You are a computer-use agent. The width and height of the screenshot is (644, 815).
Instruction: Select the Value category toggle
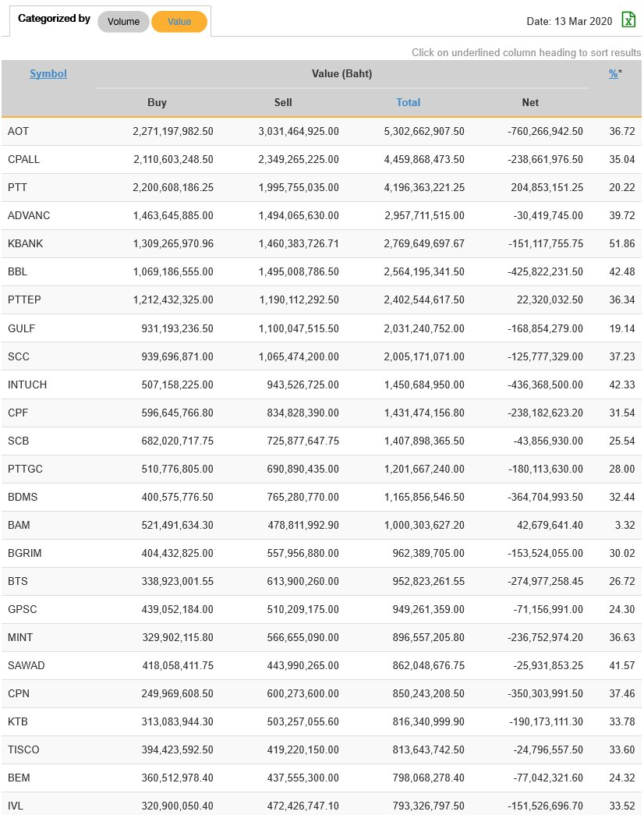pos(179,22)
